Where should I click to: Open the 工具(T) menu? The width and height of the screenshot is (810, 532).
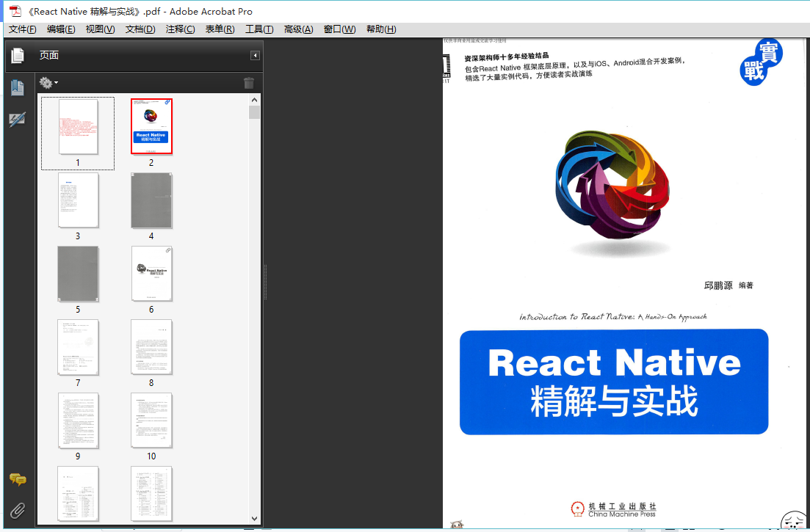click(259, 29)
